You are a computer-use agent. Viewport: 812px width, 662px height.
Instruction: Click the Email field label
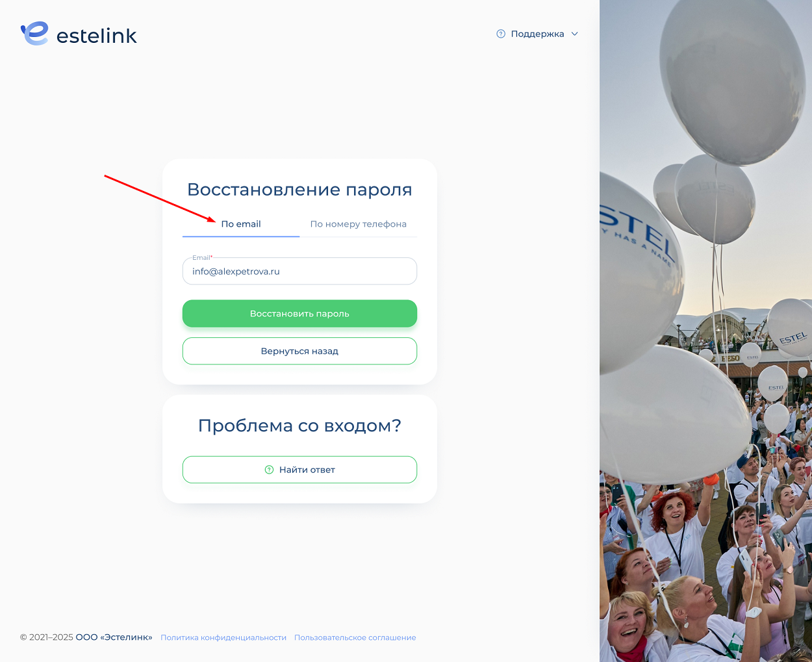pyautogui.click(x=202, y=258)
